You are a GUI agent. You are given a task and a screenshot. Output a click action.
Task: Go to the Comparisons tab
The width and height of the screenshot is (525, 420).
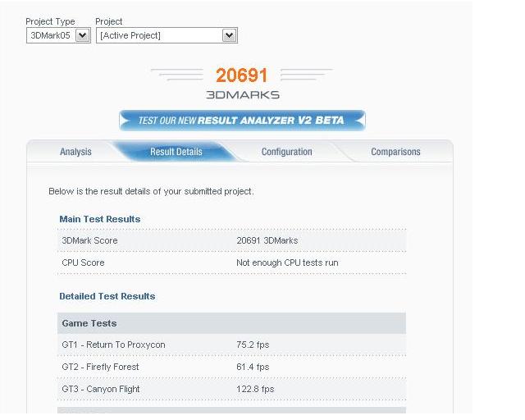click(395, 152)
